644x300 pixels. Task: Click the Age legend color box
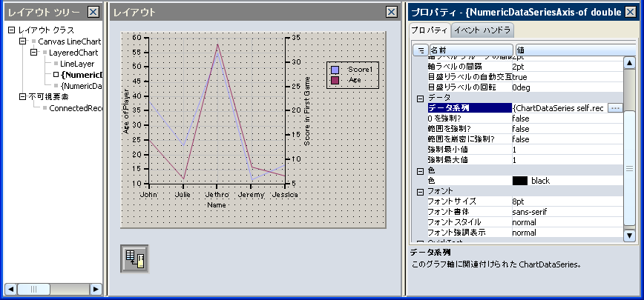(x=335, y=80)
